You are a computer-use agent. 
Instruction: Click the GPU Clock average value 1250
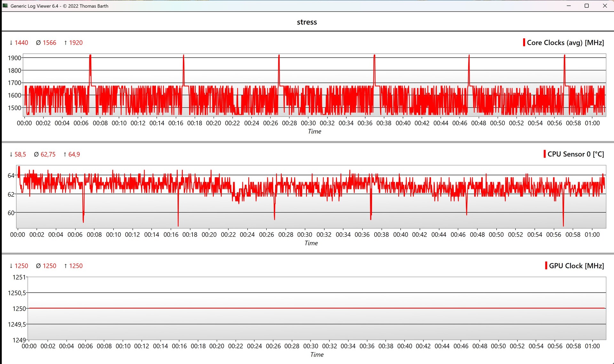pos(49,266)
